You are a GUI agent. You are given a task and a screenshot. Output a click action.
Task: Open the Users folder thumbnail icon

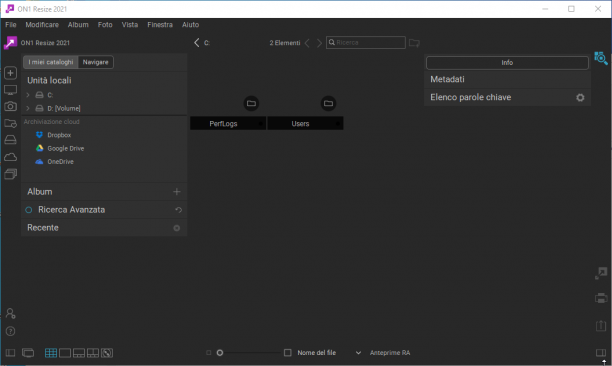[328, 103]
